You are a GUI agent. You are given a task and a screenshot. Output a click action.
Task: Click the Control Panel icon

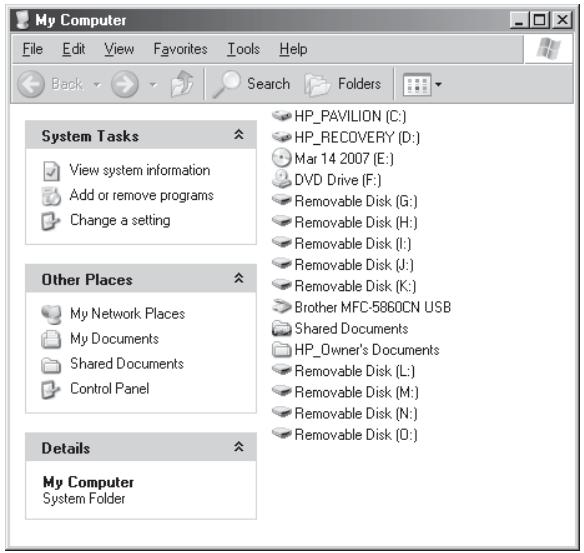point(50,390)
